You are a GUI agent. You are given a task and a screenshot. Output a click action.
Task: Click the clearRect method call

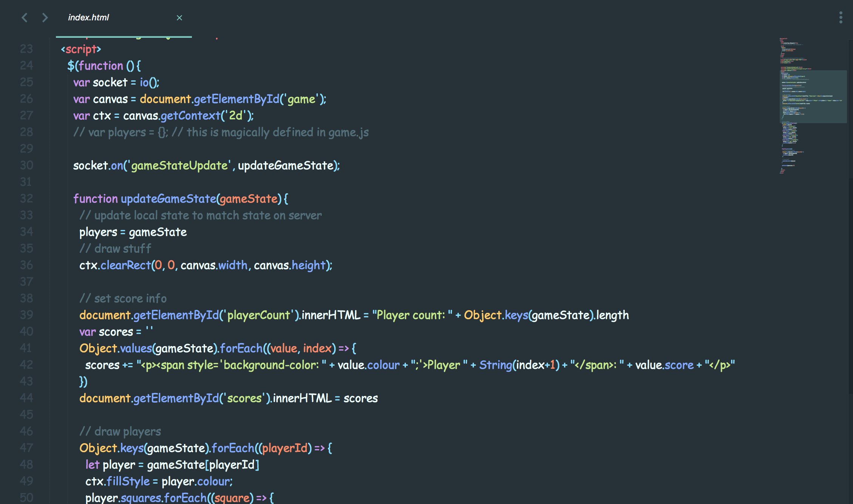point(125,265)
